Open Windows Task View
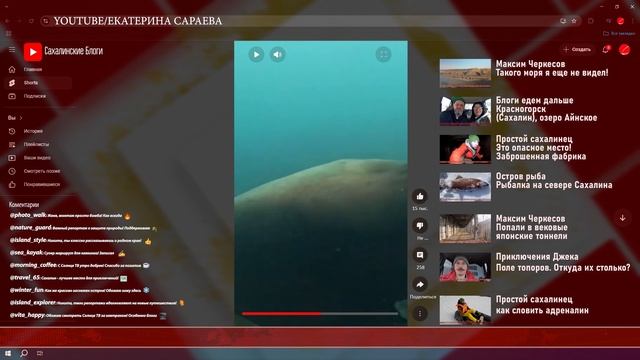The height and width of the screenshot is (360, 640). 40,353
